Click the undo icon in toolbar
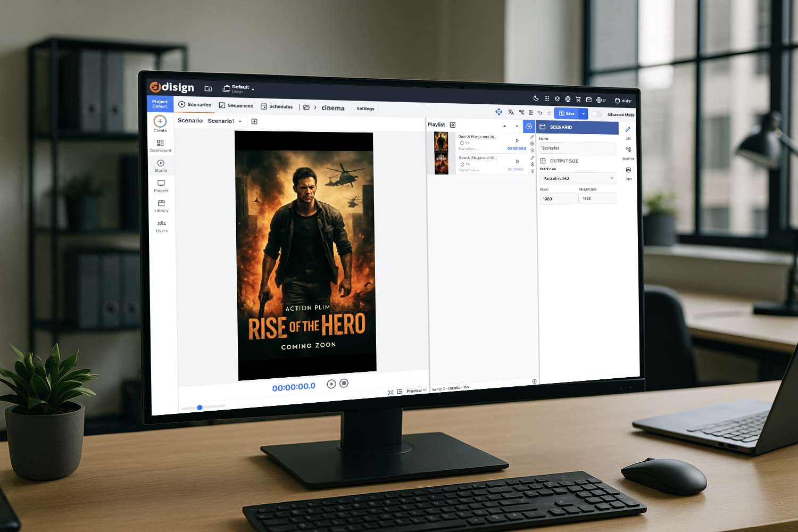Image resolution: width=798 pixels, height=532 pixels. tap(540, 113)
